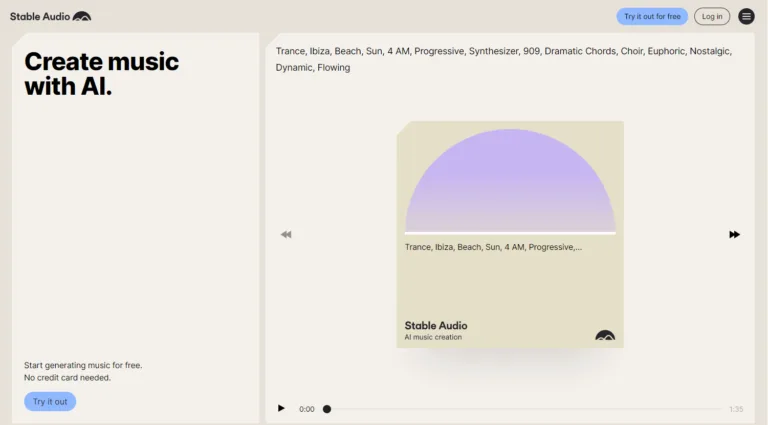Click the blue 'Try it out' button
The width and height of the screenshot is (768, 425).
coord(50,401)
